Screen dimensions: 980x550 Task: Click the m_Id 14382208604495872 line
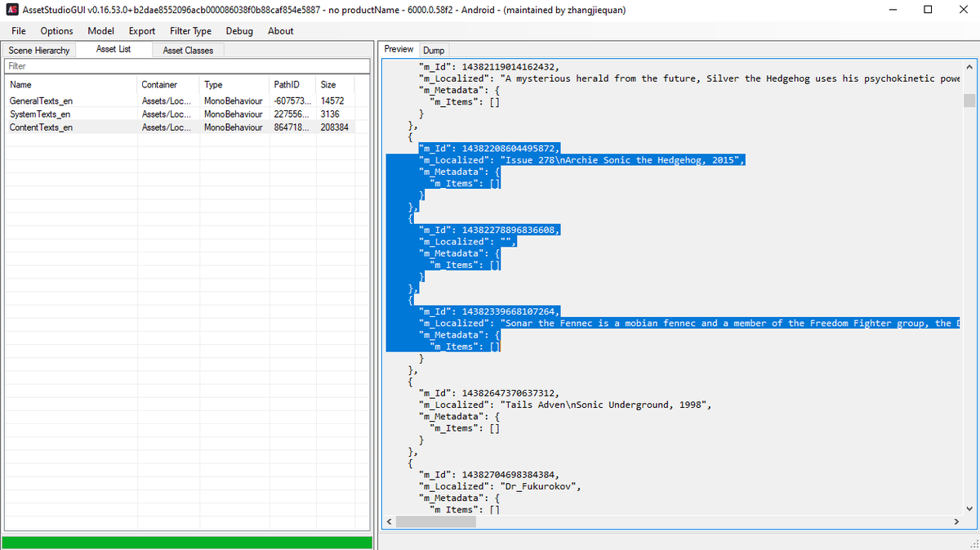489,149
